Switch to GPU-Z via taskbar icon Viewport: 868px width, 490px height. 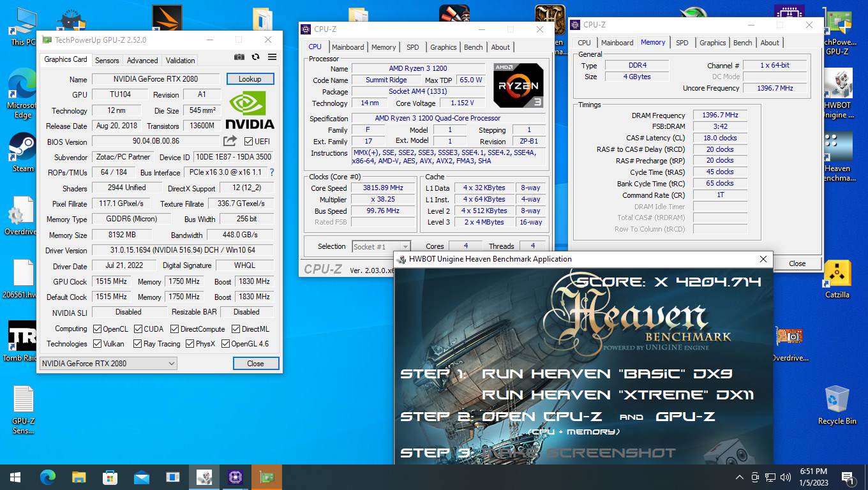(266, 477)
